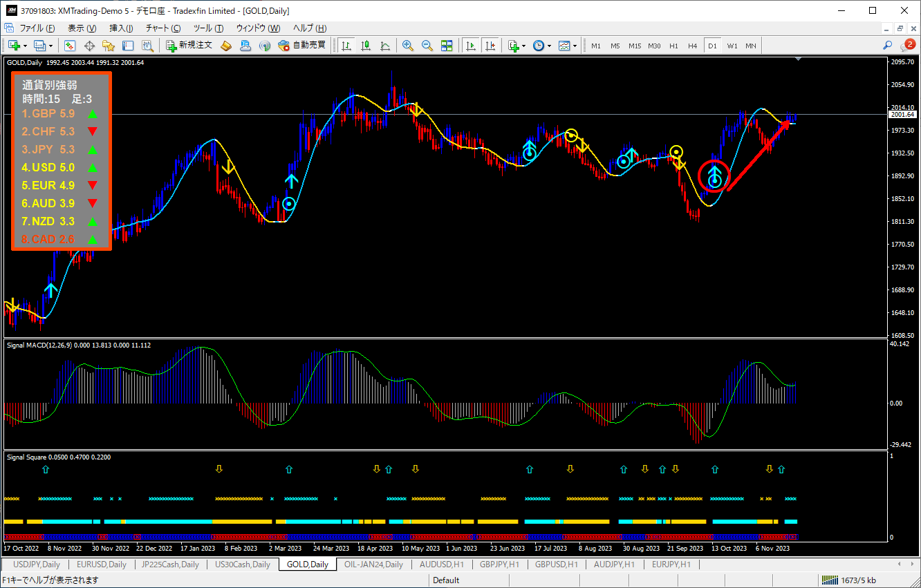Image resolution: width=921 pixels, height=588 pixels.
Task: Select the H4 timeframe button
Action: 692,46
